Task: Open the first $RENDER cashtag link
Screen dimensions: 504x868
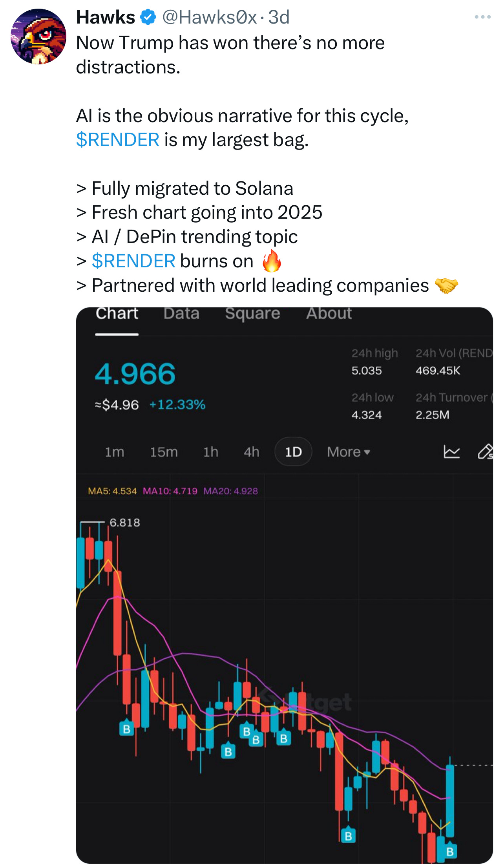Action: pos(118,140)
